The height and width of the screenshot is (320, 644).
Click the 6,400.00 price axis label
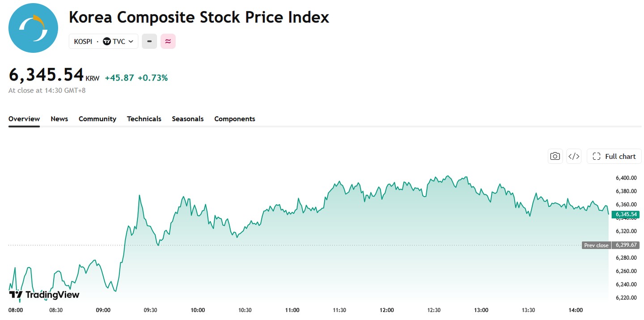pyautogui.click(x=626, y=178)
